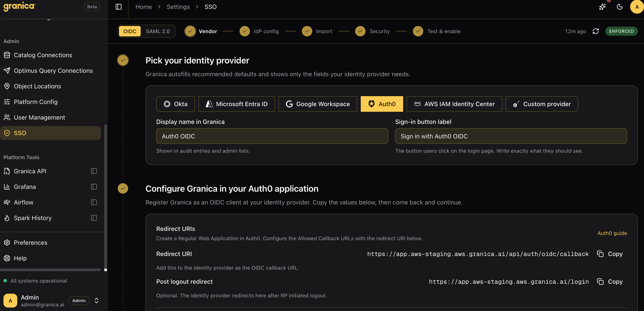Open User Management

click(50, 117)
